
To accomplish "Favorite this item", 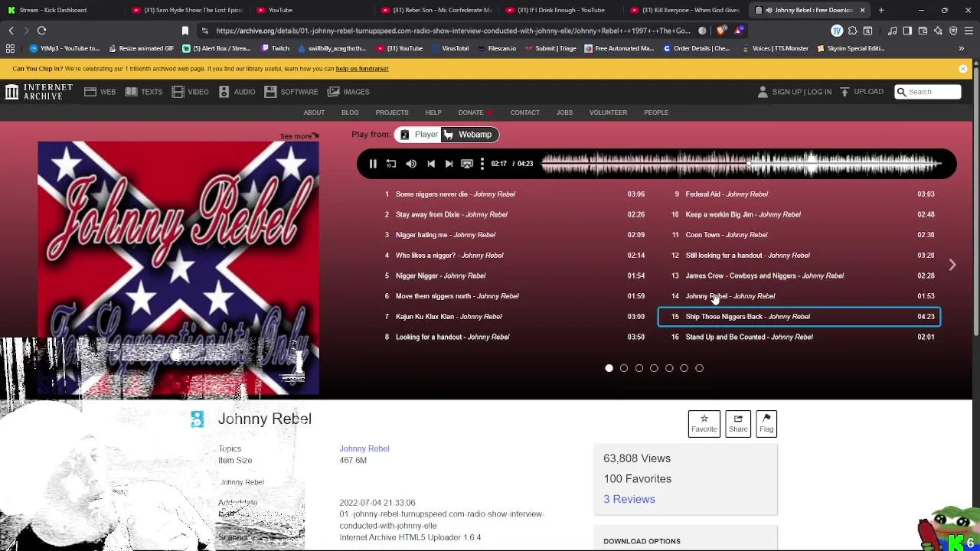I will click(x=704, y=423).
